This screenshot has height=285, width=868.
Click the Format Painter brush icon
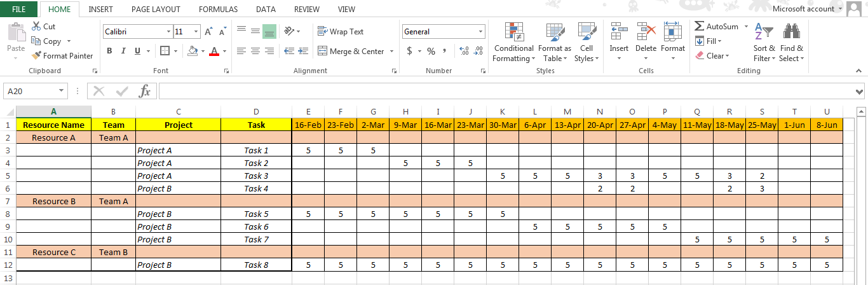tap(36, 56)
